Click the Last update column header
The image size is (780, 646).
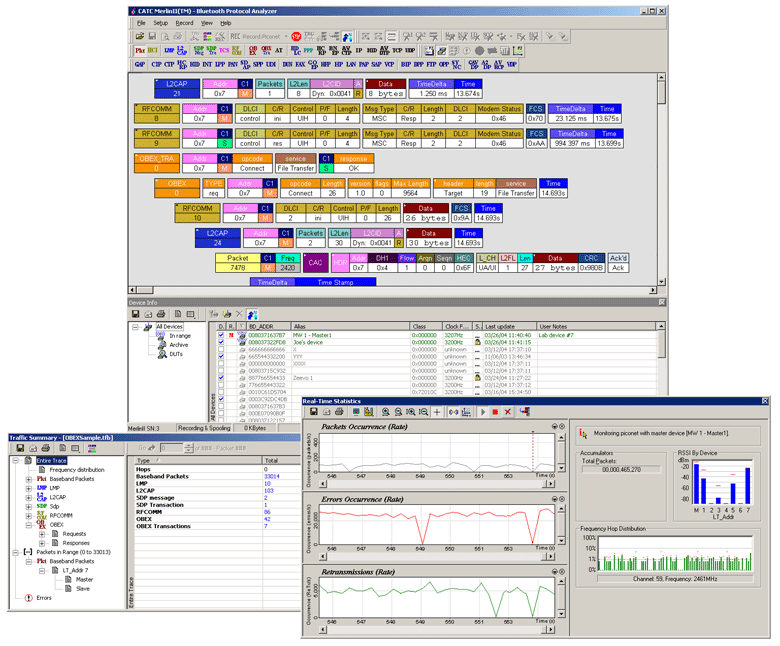(x=509, y=326)
